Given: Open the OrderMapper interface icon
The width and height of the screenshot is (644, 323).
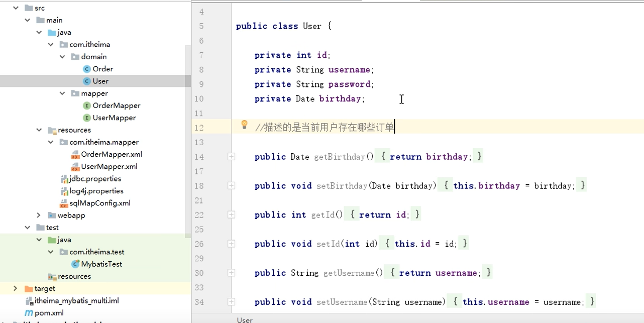Looking at the screenshot, I should 87,105.
